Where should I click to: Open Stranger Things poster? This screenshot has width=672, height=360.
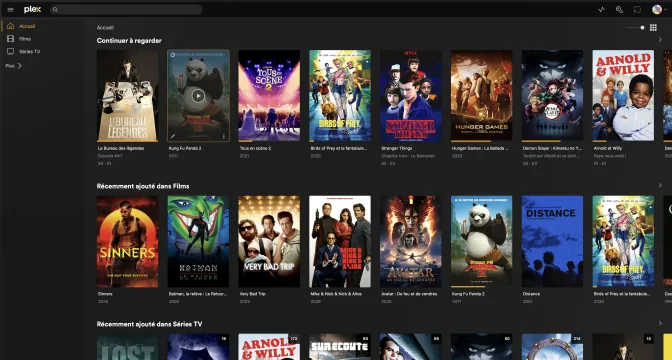pyautogui.click(x=411, y=96)
